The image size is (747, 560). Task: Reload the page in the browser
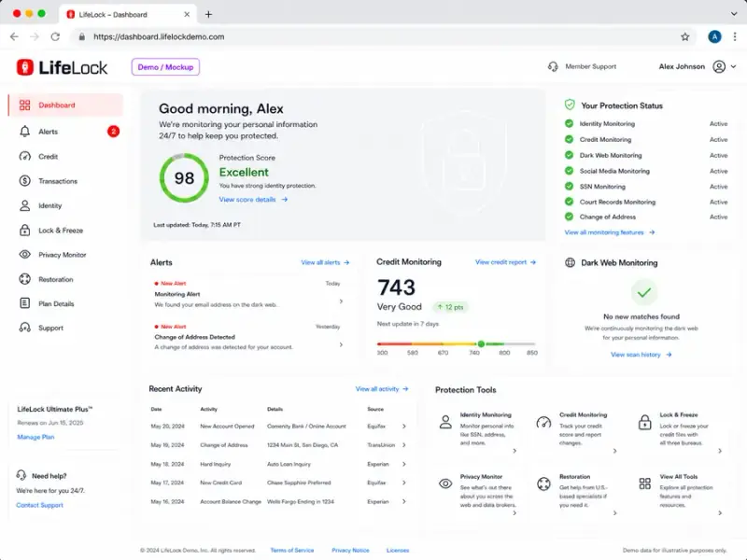pyautogui.click(x=55, y=36)
